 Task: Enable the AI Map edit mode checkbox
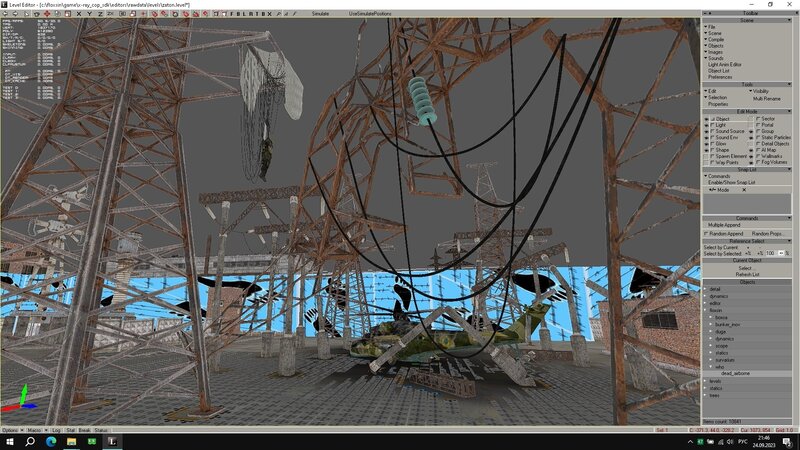tap(758, 150)
